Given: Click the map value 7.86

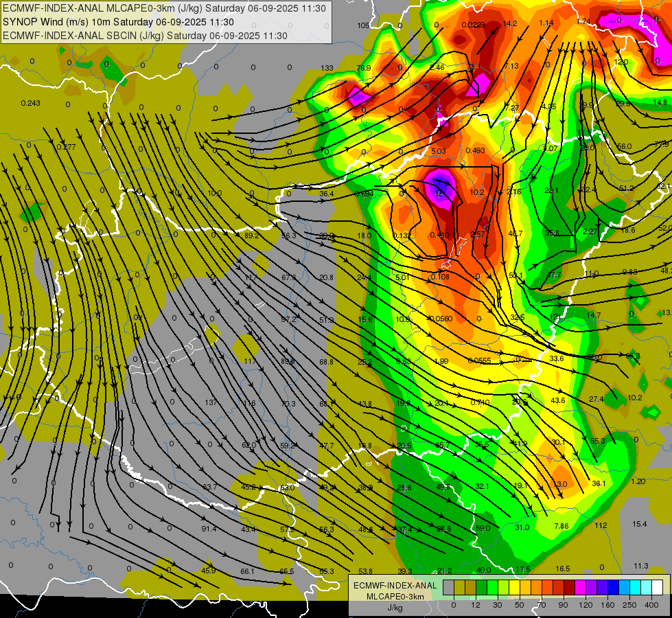Looking at the screenshot, I should (561, 526).
